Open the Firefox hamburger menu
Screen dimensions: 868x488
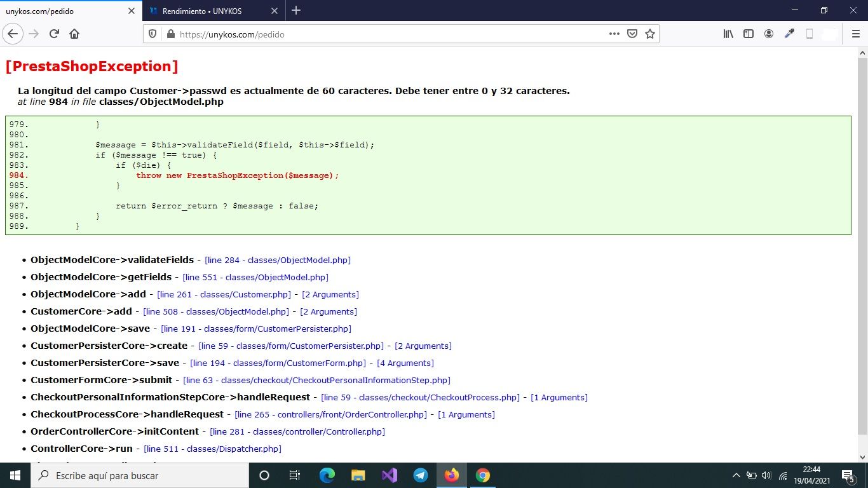(855, 34)
